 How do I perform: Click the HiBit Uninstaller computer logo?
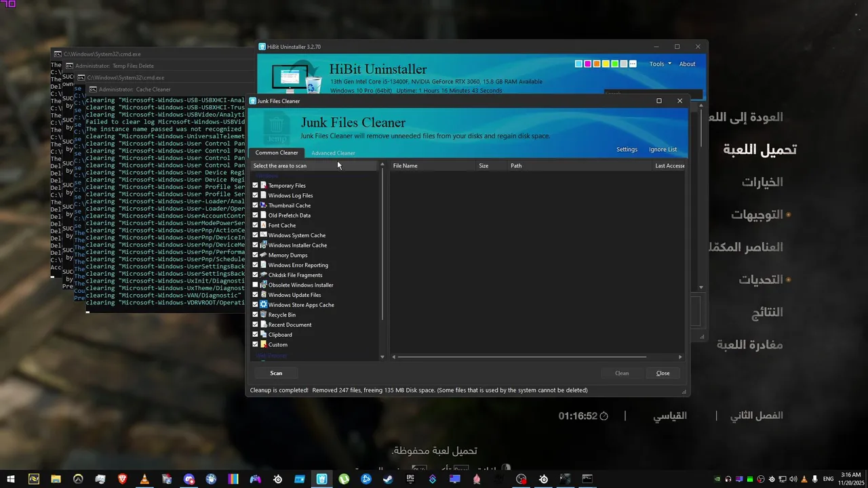(x=296, y=76)
